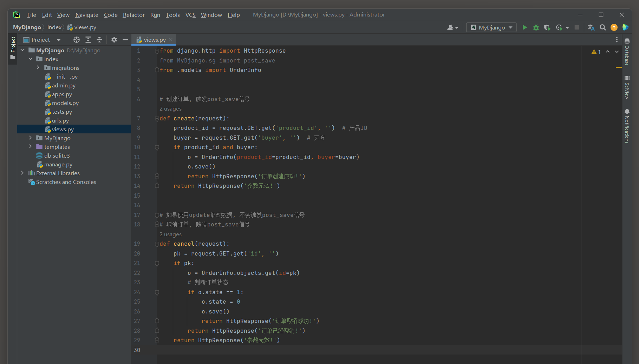
Task: Open the profiler dropdown arrow
Action: pos(567,28)
